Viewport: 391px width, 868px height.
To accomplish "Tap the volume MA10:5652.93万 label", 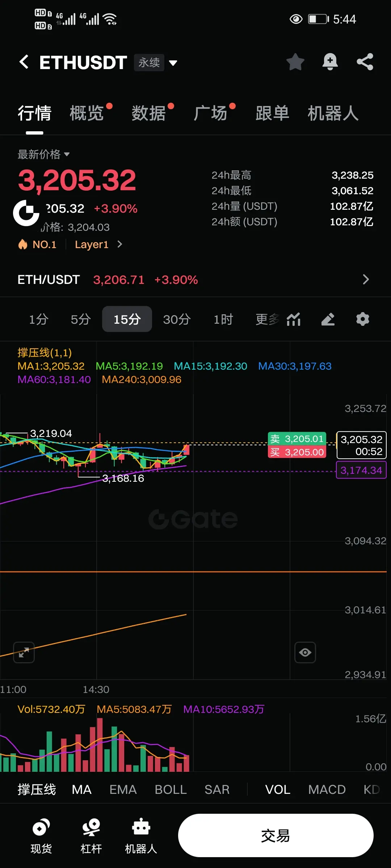I will click(224, 709).
